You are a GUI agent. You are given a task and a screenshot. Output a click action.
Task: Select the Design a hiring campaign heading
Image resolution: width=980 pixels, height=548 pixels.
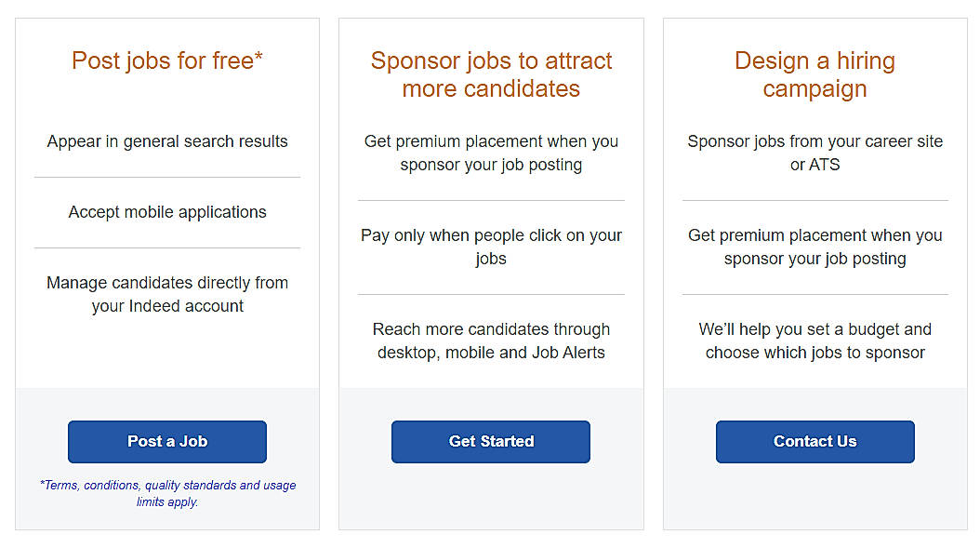pyautogui.click(x=815, y=74)
